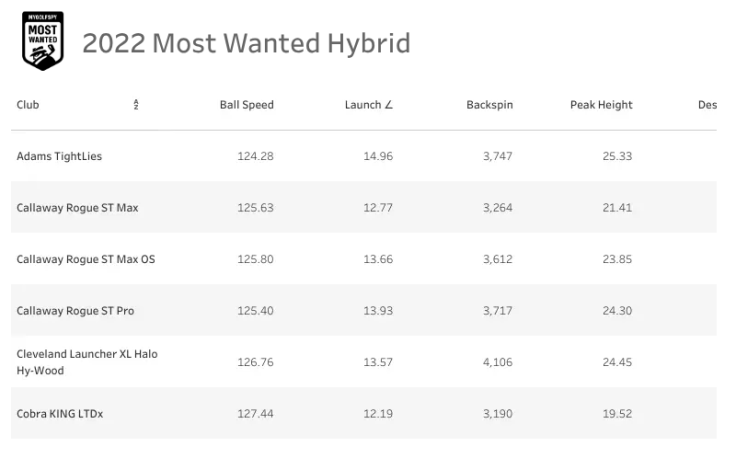Image resolution: width=736 pixels, height=454 pixels.
Task: Click the partially visible Des column header
Action: click(x=707, y=105)
